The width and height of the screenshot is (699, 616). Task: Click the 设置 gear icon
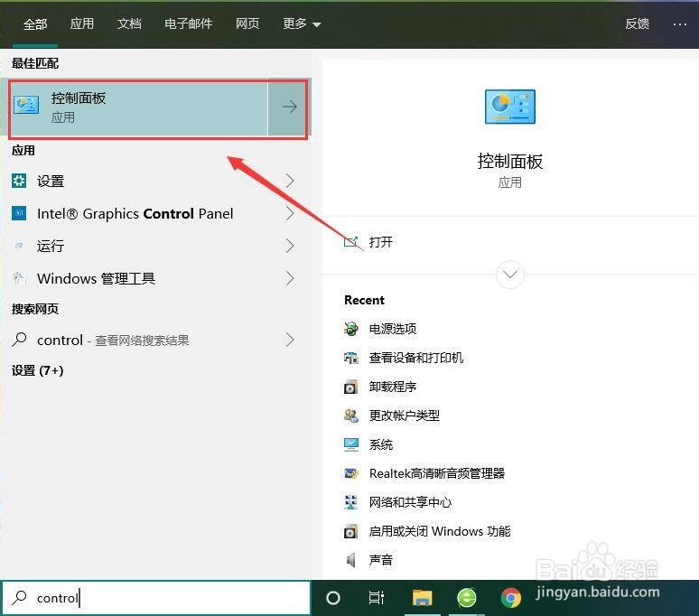19,181
